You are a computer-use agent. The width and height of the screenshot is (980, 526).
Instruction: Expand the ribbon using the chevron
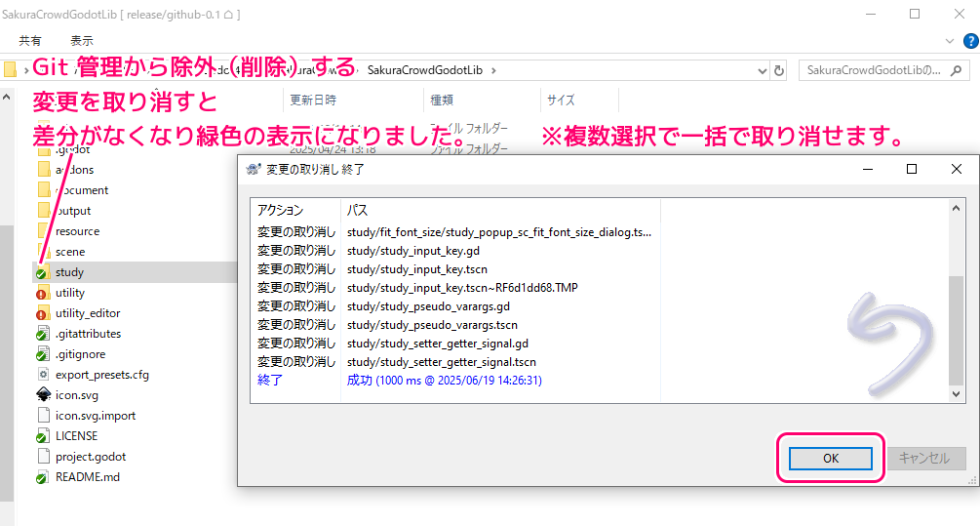click(950, 41)
